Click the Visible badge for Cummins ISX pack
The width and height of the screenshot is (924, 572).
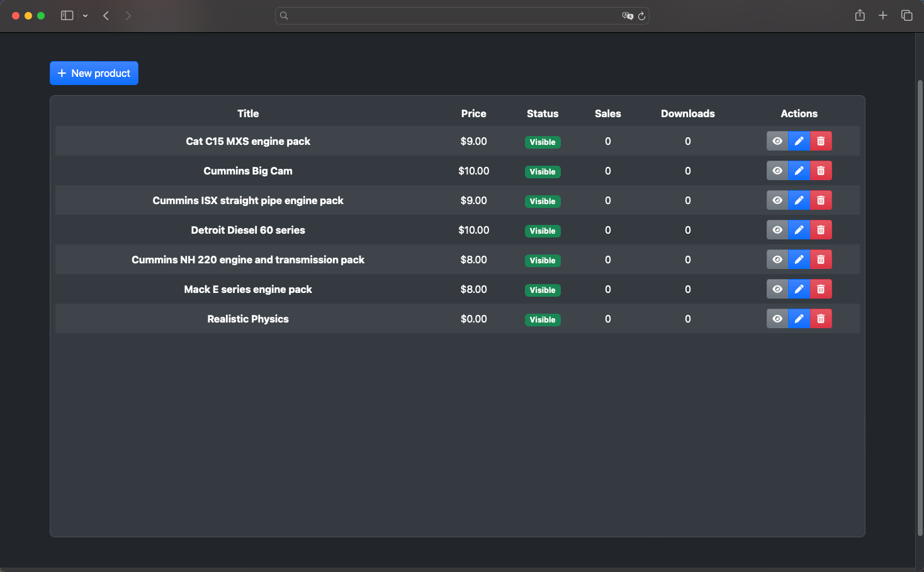pos(543,201)
